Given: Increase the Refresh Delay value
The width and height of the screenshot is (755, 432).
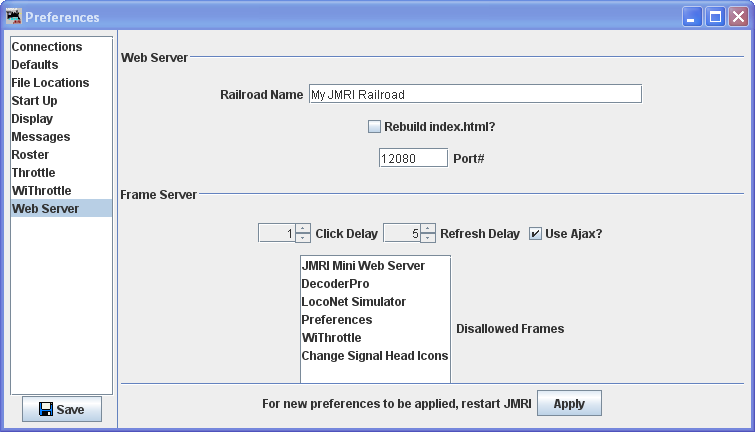Looking at the screenshot, I should click(x=428, y=228).
